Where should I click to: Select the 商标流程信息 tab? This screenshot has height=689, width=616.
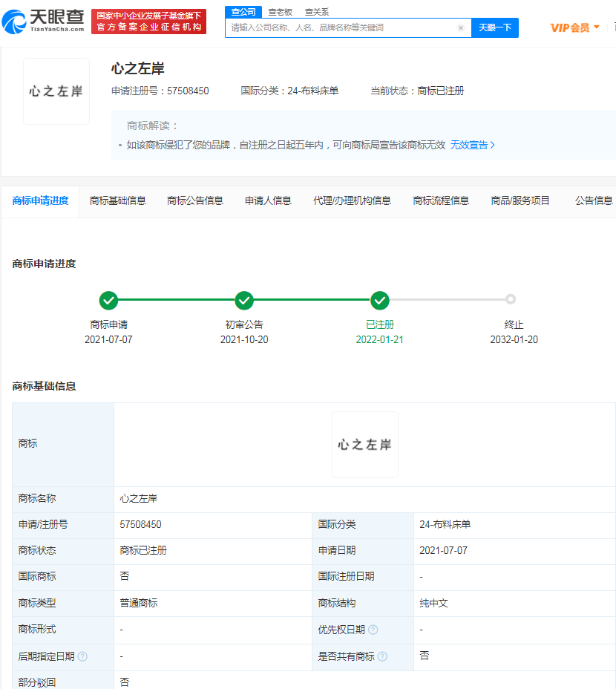click(441, 200)
